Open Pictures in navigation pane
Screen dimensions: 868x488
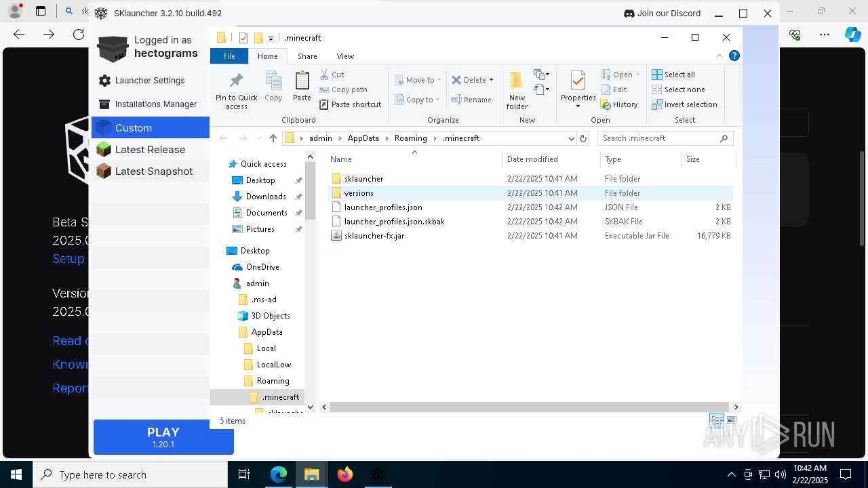[260, 229]
